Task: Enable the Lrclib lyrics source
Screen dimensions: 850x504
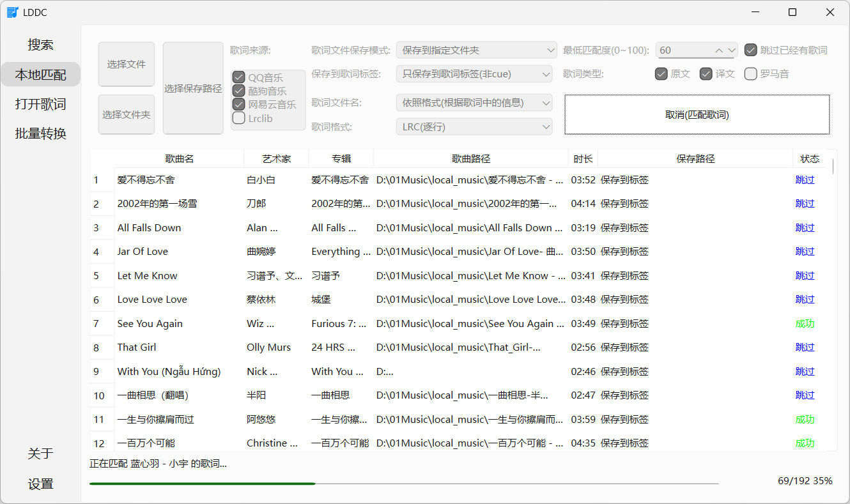Action: [x=239, y=118]
